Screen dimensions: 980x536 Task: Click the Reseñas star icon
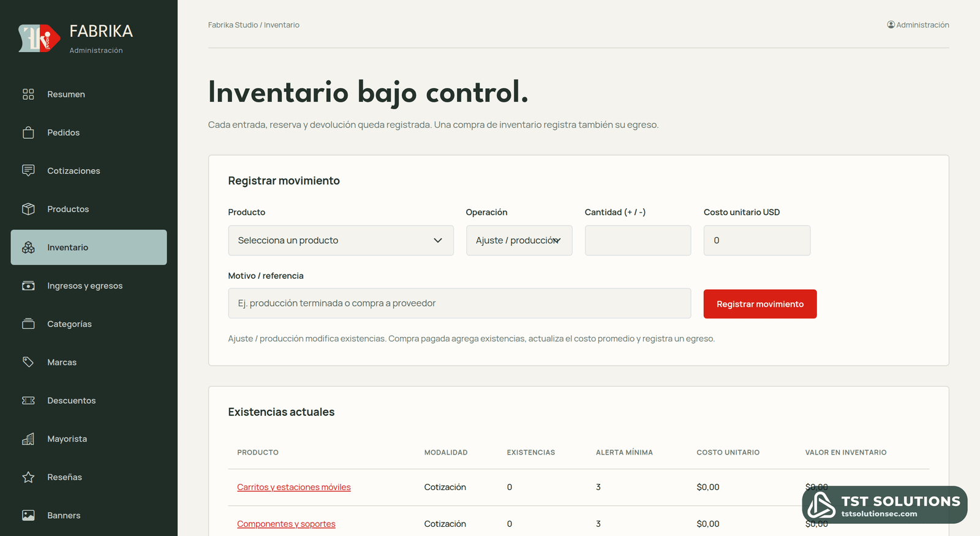(28, 477)
